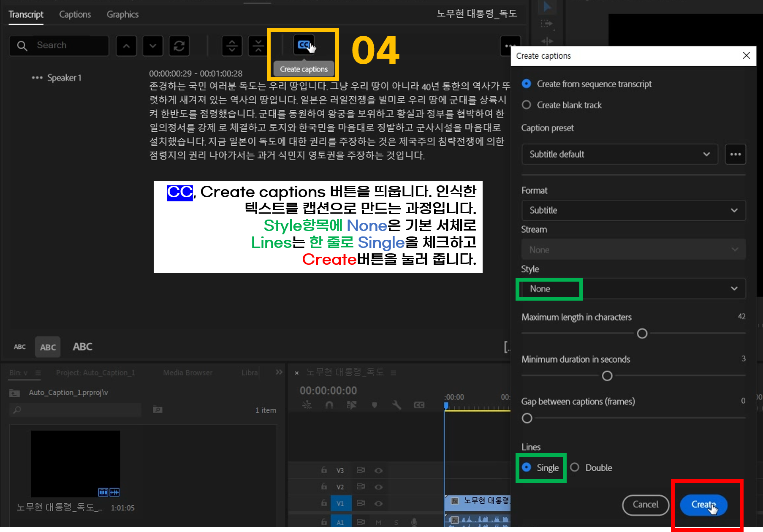Screen dimensions: 763x532
Task: Open the sequence panel hamburger menu
Action: 393,373
